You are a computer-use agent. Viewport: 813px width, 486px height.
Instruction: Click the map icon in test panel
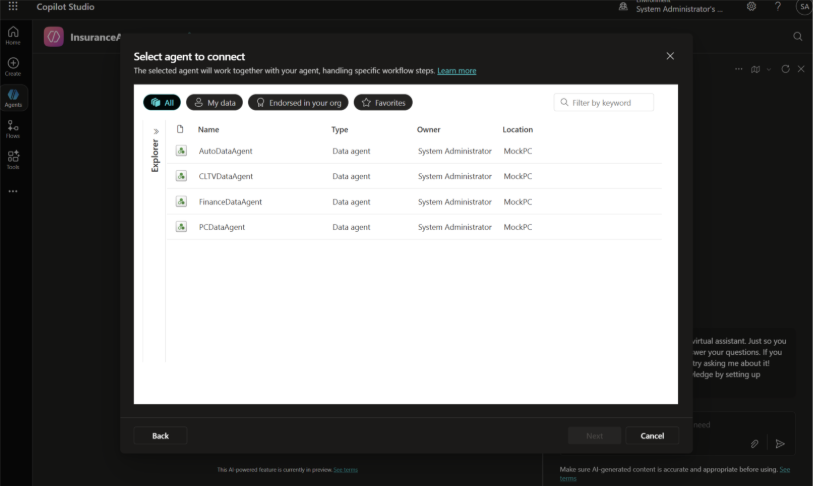click(755, 69)
